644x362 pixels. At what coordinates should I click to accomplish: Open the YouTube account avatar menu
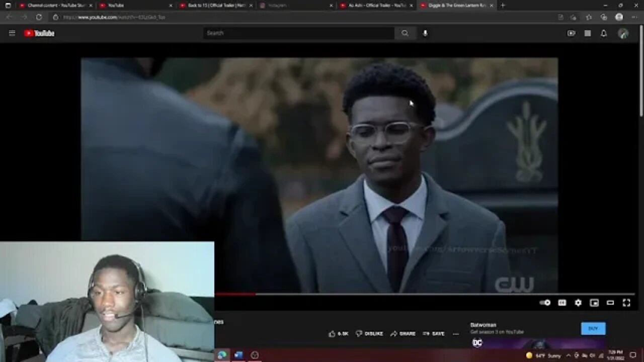pyautogui.click(x=623, y=33)
